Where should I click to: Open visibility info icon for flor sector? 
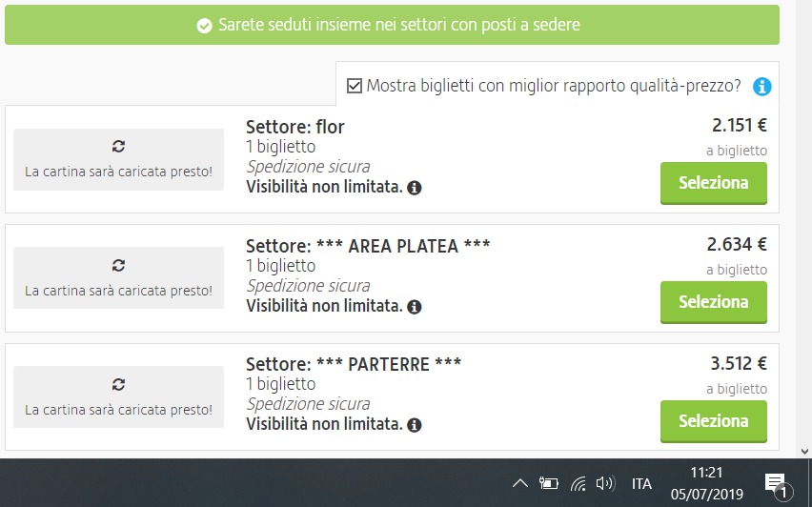[x=415, y=188]
